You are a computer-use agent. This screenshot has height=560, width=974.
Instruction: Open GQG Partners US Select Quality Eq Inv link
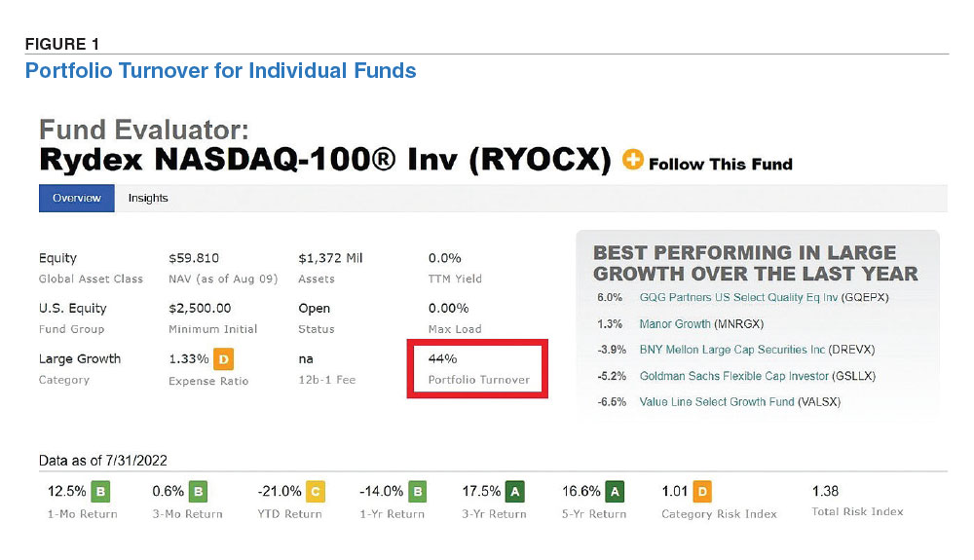click(738, 297)
